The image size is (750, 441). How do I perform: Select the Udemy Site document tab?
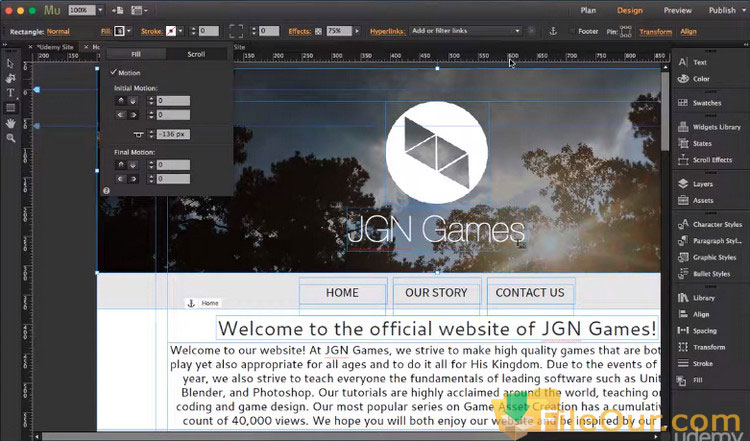[55, 47]
